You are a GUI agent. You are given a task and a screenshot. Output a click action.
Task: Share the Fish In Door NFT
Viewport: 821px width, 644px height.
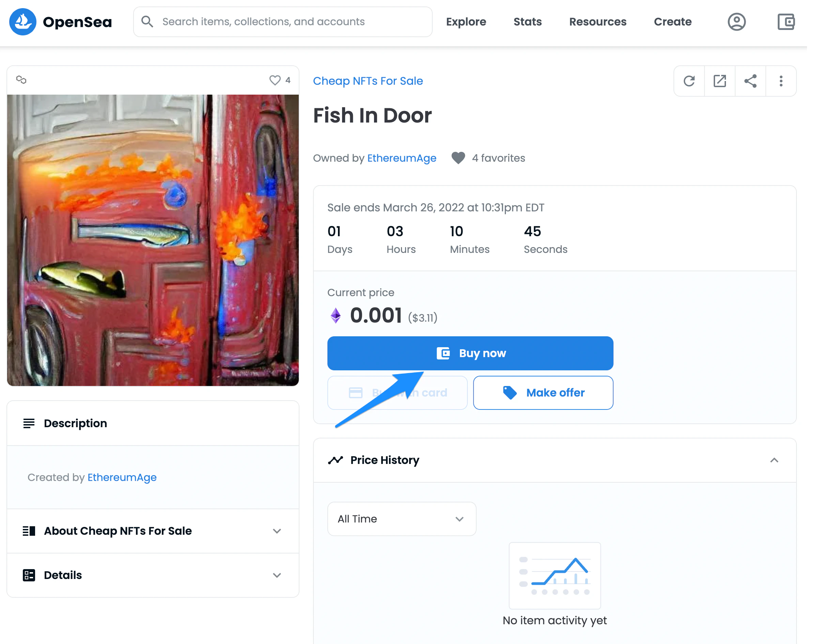click(x=750, y=81)
